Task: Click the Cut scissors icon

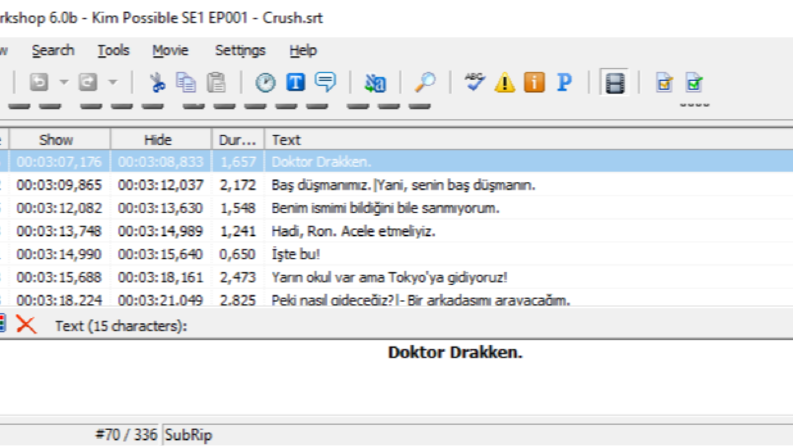Action: pyautogui.click(x=157, y=82)
